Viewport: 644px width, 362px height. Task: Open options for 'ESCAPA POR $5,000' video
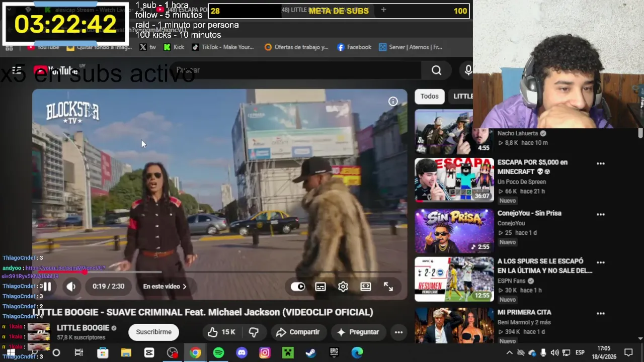600,164
